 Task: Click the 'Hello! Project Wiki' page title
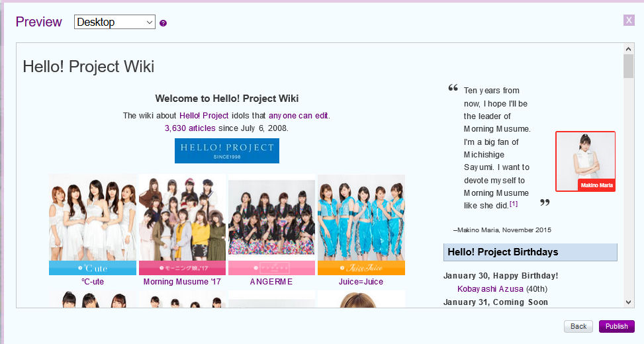coord(88,67)
